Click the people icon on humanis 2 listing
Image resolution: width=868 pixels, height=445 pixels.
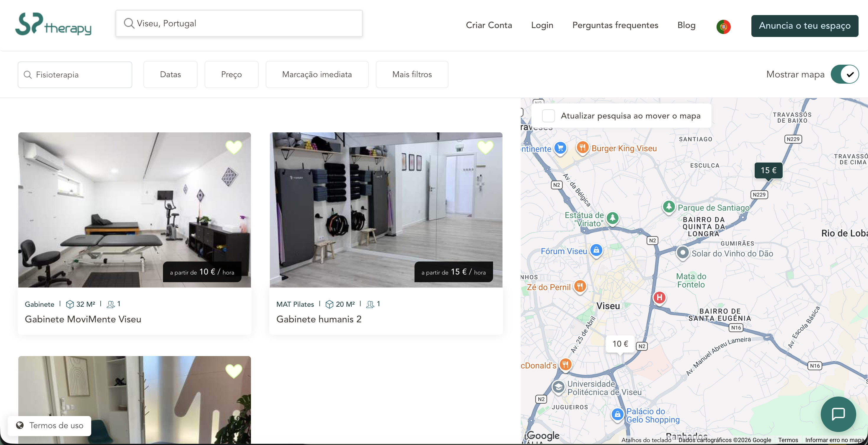pos(370,304)
